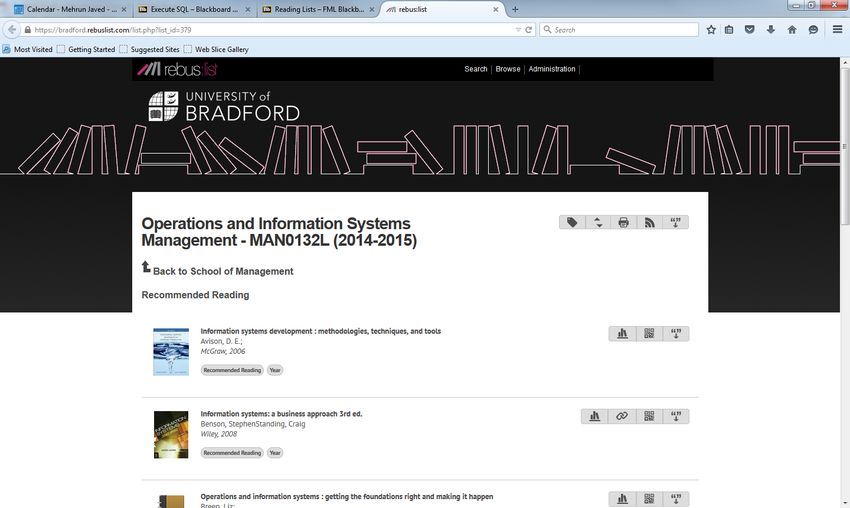Open Search in rebus:list navigation
This screenshot has width=850, height=508.
[x=475, y=69]
